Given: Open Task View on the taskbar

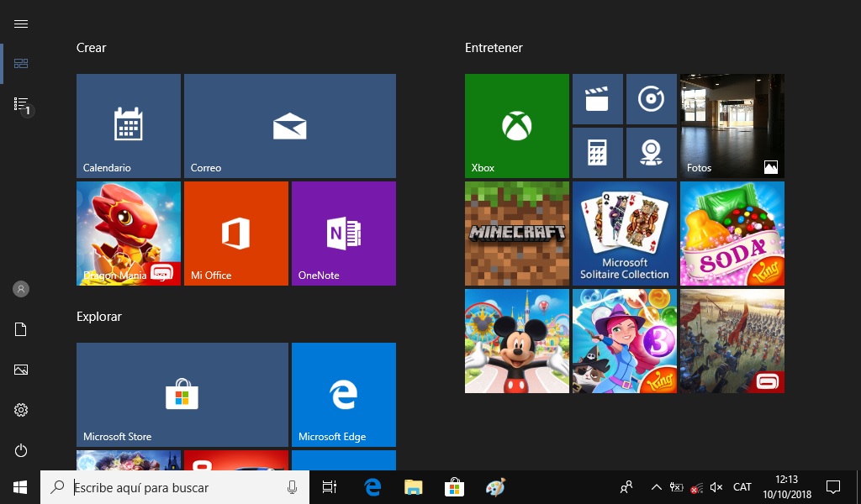Looking at the screenshot, I should [x=330, y=487].
